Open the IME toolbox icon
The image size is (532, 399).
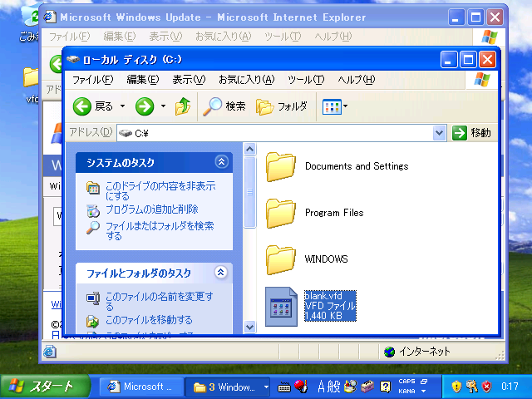367,386
